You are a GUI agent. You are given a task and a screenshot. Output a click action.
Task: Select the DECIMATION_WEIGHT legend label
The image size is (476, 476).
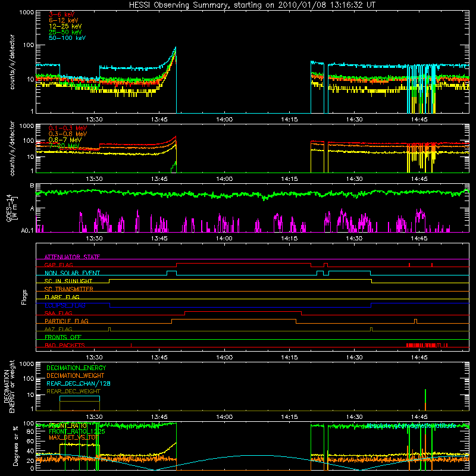76,375
